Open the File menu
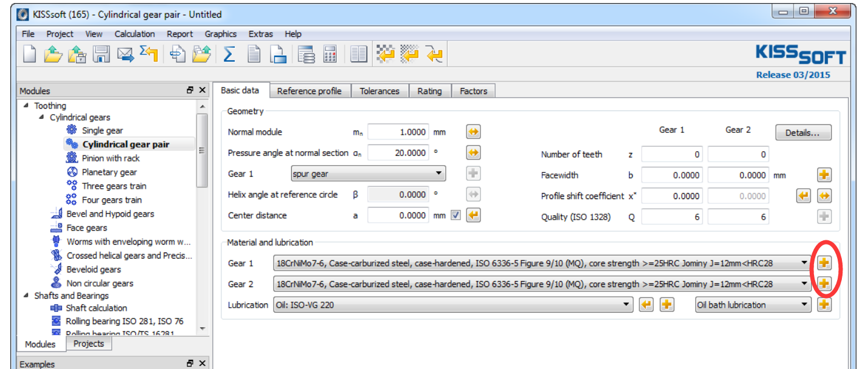The image size is (868, 369). (x=28, y=34)
